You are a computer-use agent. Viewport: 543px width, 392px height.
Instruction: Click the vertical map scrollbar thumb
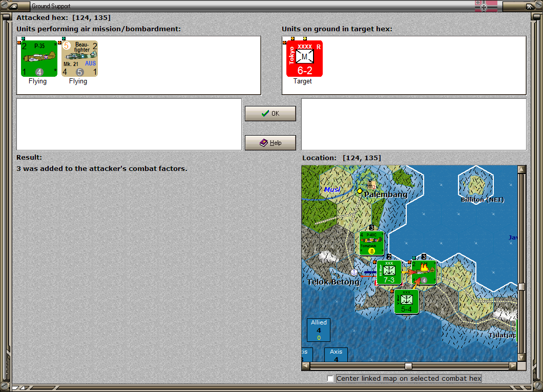point(521,287)
